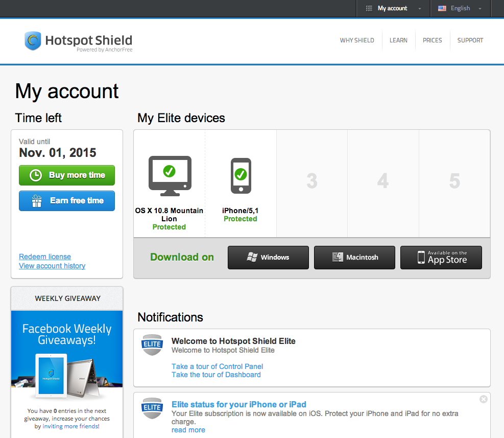Expand the My account dropdown arrow
Viewport: 504px width, 438px height.
point(419,9)
